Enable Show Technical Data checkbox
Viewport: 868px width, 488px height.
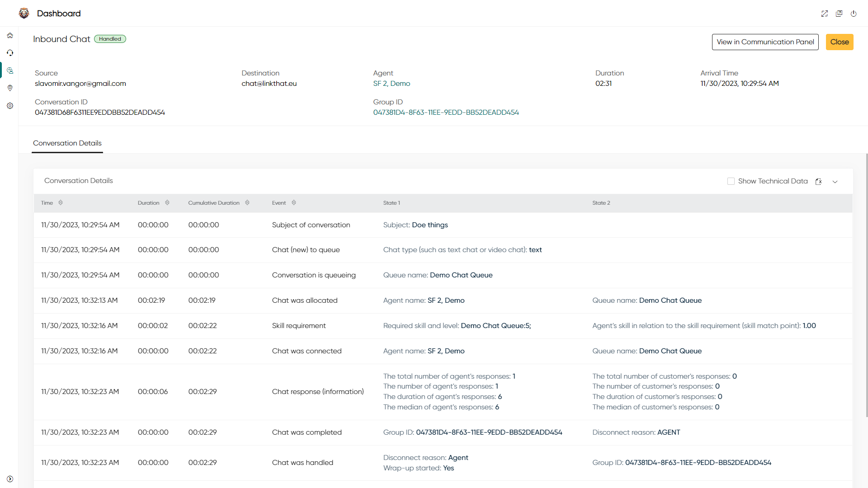(731, 181)
